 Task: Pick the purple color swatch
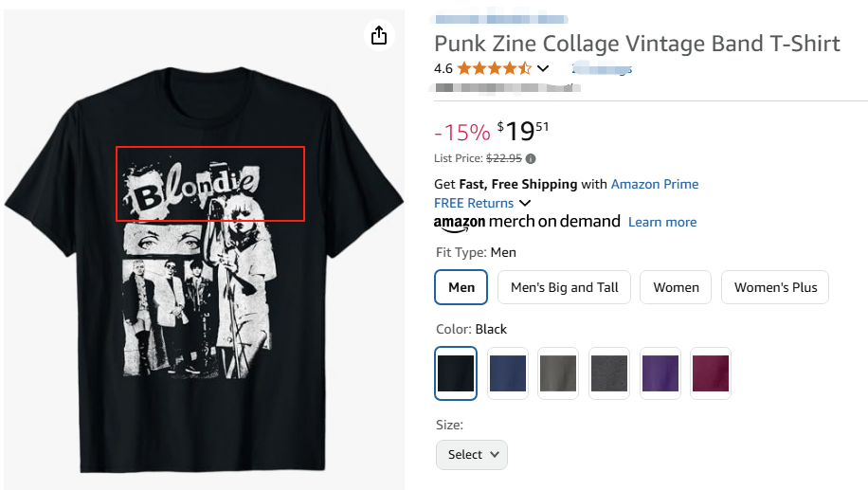coord(660,373)
